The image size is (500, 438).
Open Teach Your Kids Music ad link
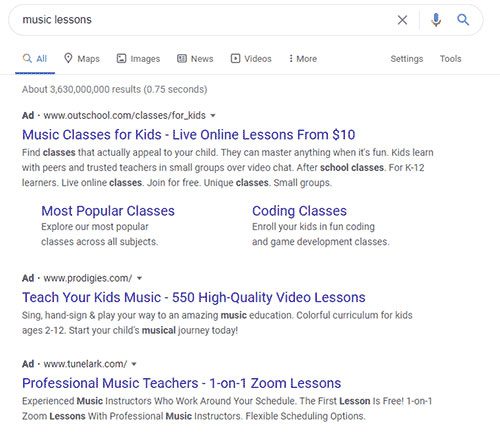pos(194,297)
